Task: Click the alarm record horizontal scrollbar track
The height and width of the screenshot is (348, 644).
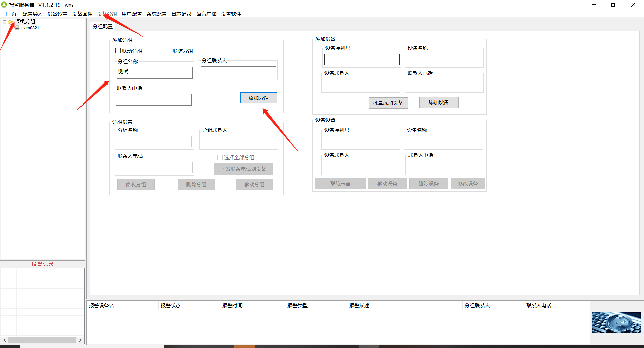Action: [x=42, y=340]
